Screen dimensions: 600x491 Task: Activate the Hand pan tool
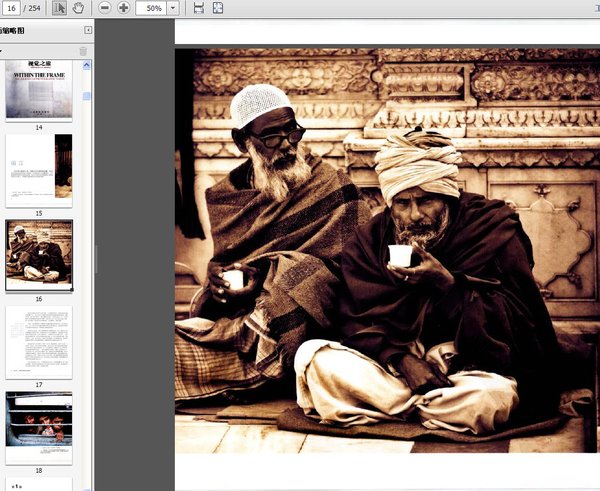[79, 8]
